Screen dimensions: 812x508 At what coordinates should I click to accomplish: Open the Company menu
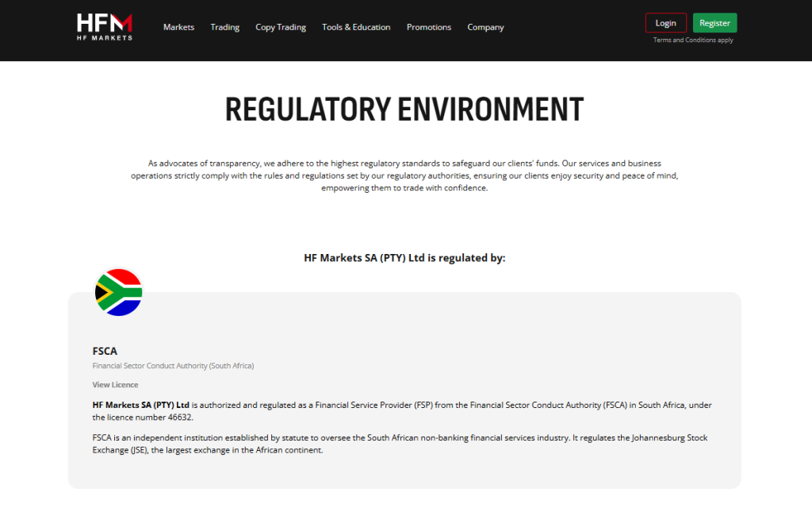pos(485,27)
